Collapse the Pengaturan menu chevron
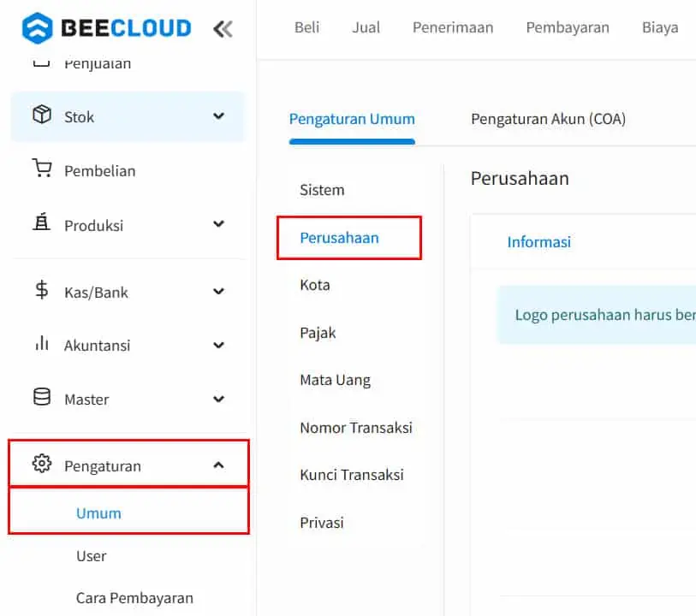Screen dimensions: 696x616 click(x=218, y=465)
